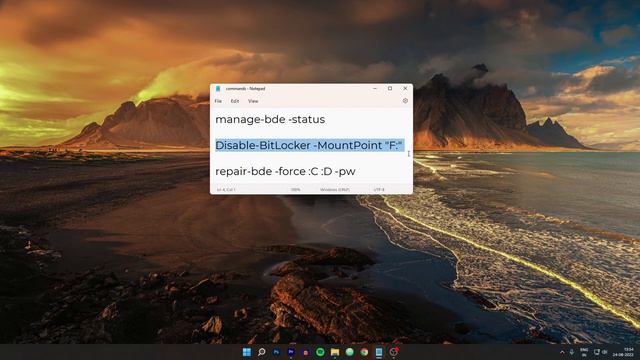The width and height of the screenshot is (640, 360).
Task: Open network quick settings icon
Action: coord(597,352)
